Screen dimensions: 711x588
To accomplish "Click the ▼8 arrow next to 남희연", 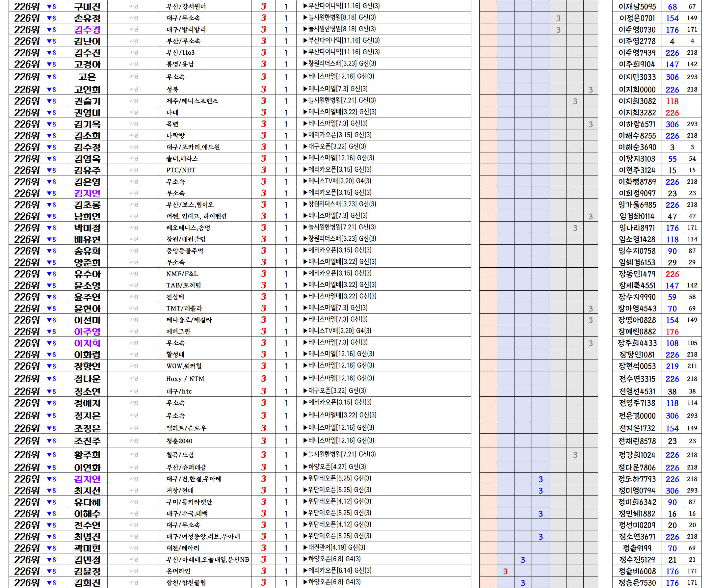I will pos(51,216).
